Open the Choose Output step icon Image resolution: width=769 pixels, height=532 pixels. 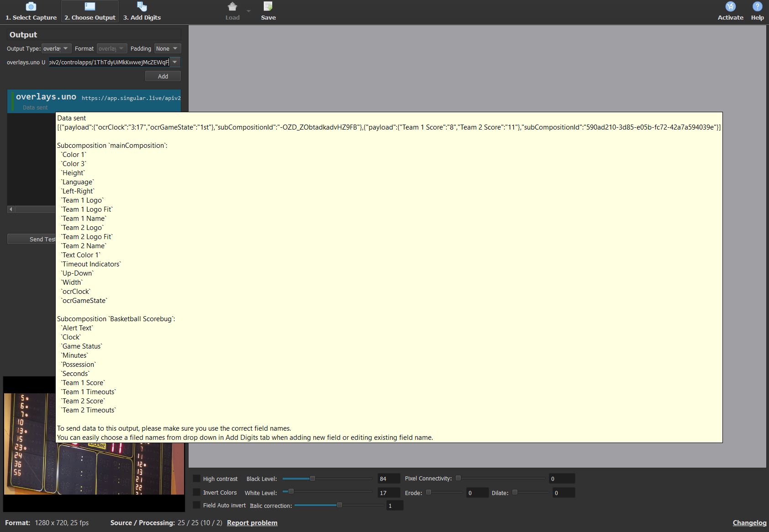tap(90, 7)
